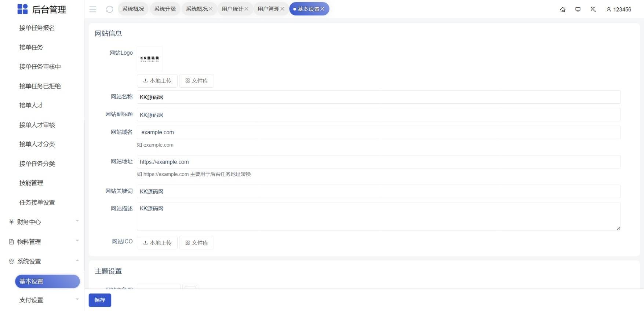Focus the 网站副标题 input field
Viewport: 644px width, 311px height.
click(379, 115)
